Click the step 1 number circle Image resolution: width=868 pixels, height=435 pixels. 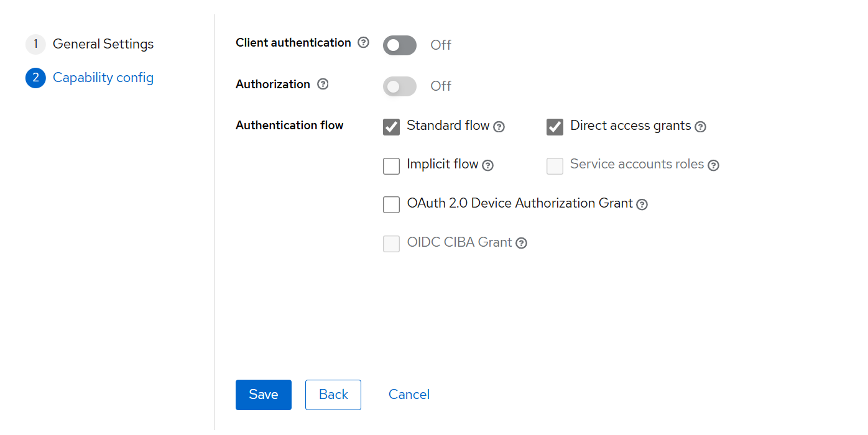coord(35,43)
